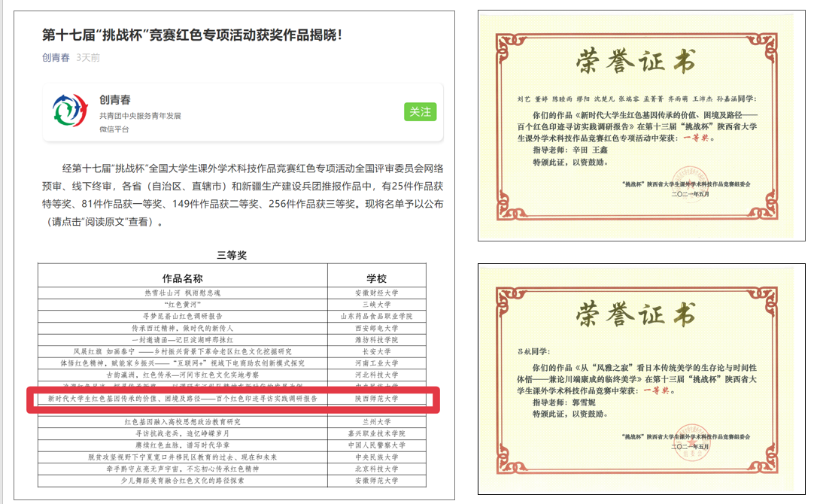Select the 学校 column header

(376, 278)
